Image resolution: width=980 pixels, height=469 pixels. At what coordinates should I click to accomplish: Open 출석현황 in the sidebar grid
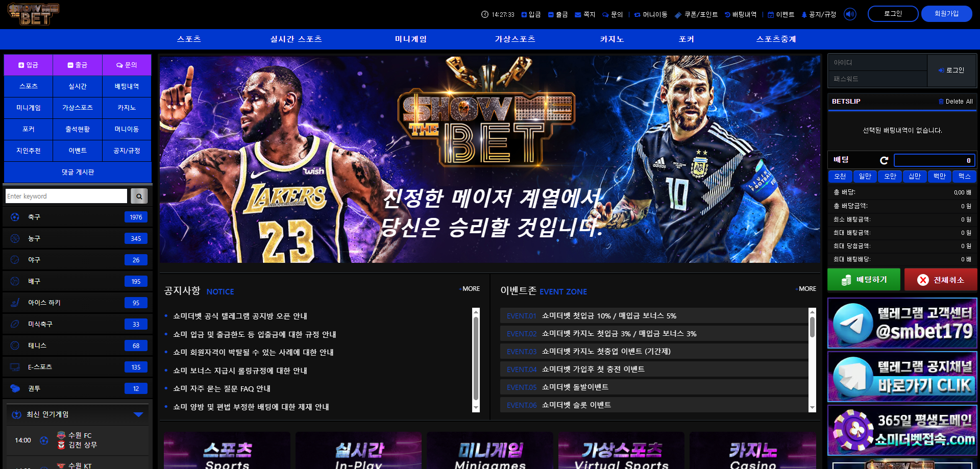pyautogui.click(x=78, y=129)
